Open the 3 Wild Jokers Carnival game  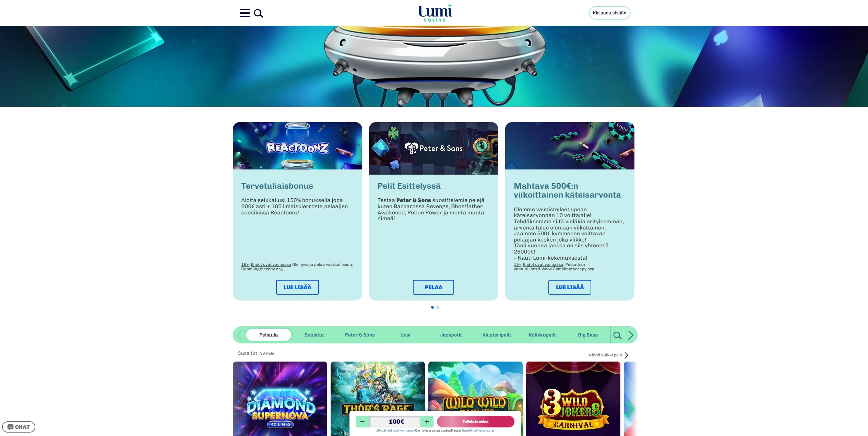[x=573, y=399]
